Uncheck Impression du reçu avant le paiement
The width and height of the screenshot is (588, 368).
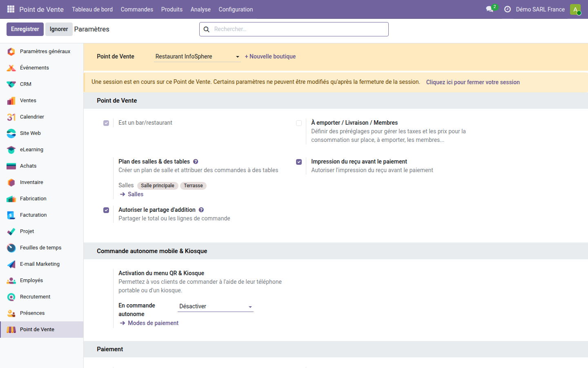299,162
